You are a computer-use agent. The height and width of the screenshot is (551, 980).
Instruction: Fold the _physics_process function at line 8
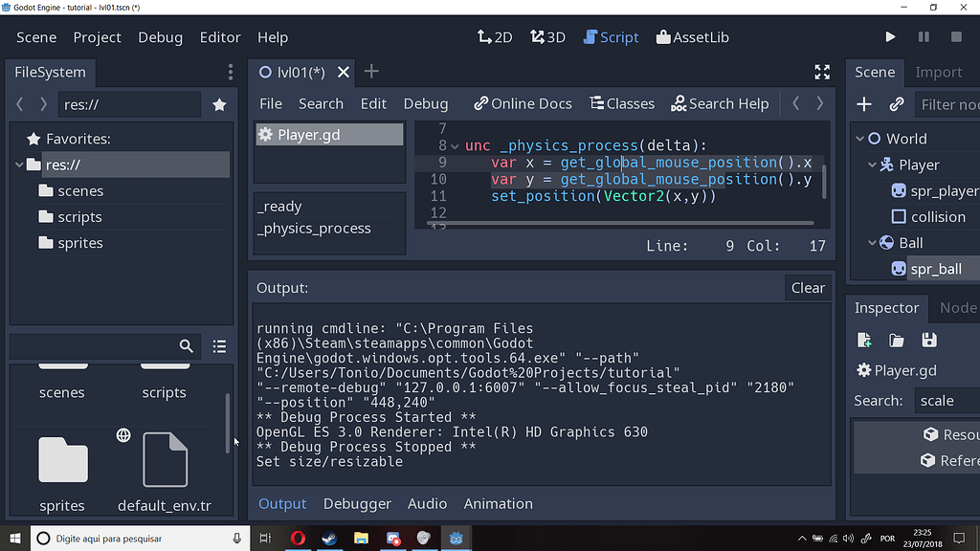(455, 146)
